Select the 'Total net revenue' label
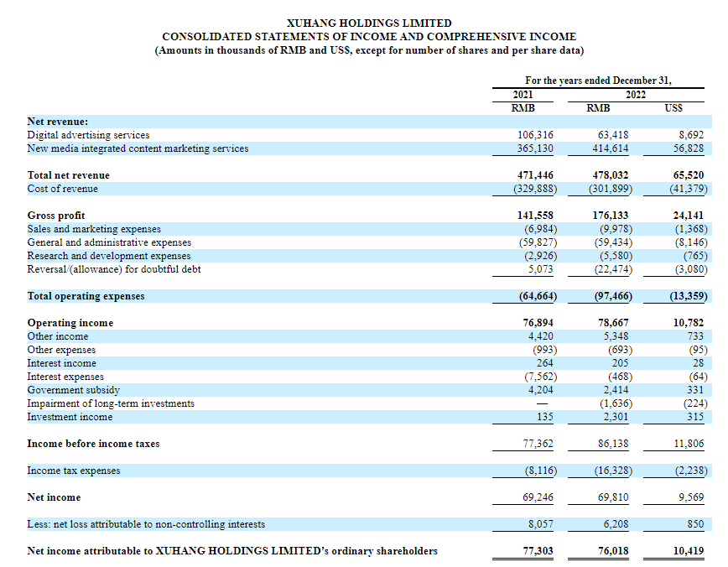Screen dimensions: 728x567 point(68,175)
